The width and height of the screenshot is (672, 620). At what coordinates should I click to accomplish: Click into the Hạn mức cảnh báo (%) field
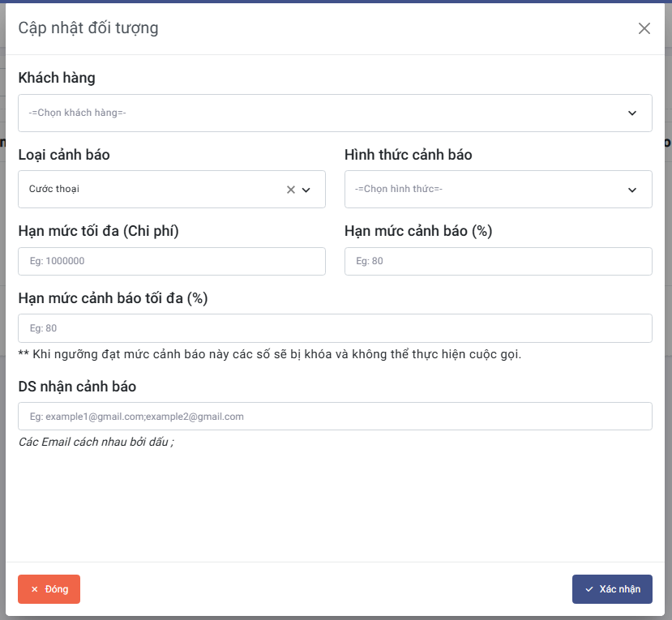(x=498, y=261)
